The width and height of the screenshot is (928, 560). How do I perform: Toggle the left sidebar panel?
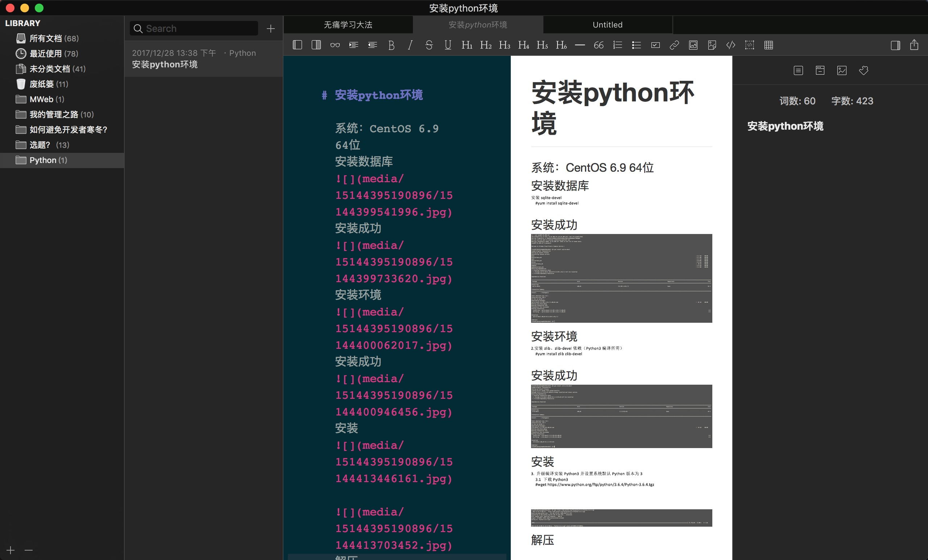click(297, 45)
